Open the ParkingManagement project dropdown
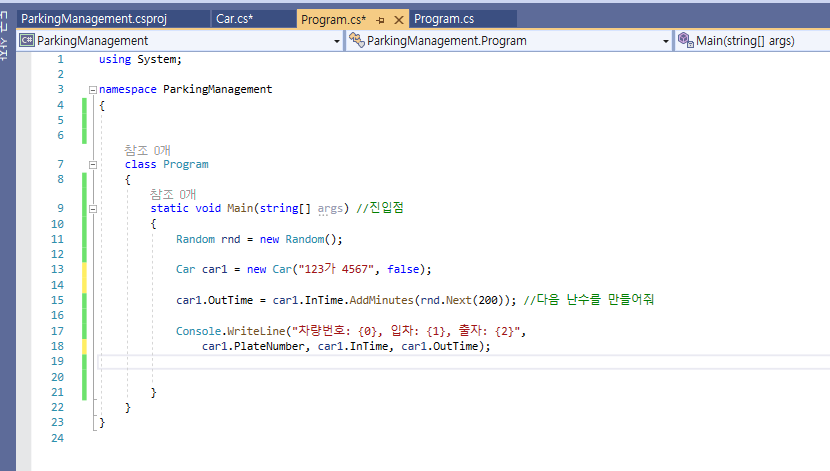The height and width of the screenshot is (471, 830). pos(337,41)
